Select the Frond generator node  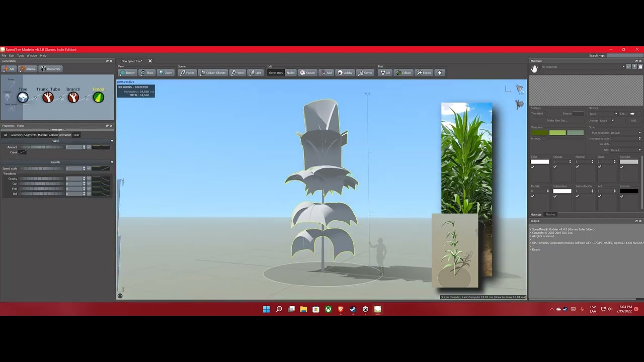pyautogui.click(x=98, y=97)
